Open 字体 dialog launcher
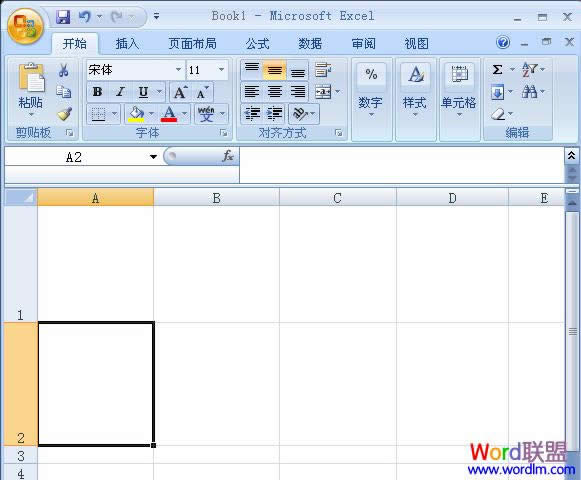The width and height of the screenshot is (581, 480). tap(223, 133)
